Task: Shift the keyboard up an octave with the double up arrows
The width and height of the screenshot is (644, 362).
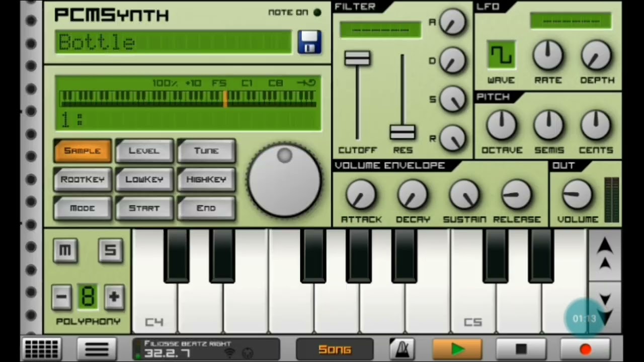Action: 604,254
